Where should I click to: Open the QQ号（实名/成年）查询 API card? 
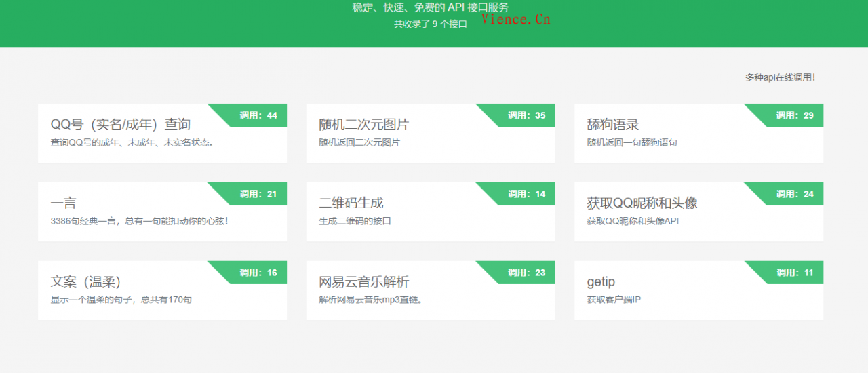click(x=161, y=134)
